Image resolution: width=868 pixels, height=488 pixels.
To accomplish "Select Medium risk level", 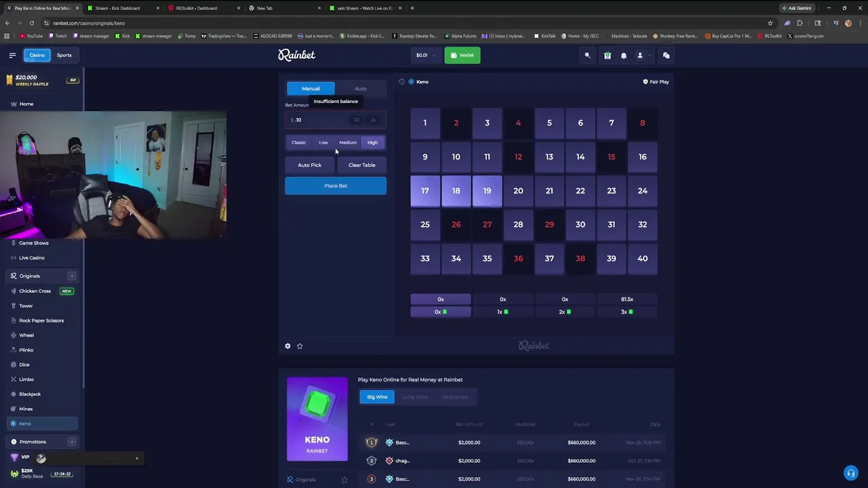I will 348,142.
